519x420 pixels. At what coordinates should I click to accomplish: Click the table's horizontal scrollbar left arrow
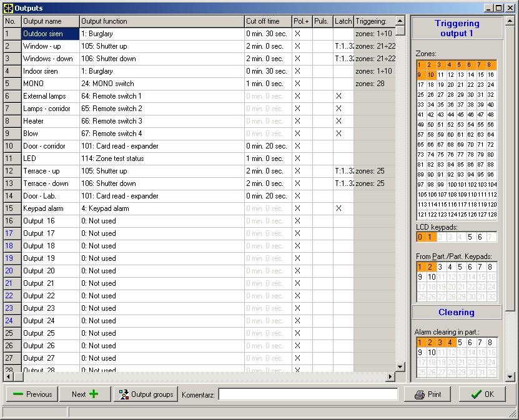click(x=8, y=376)
